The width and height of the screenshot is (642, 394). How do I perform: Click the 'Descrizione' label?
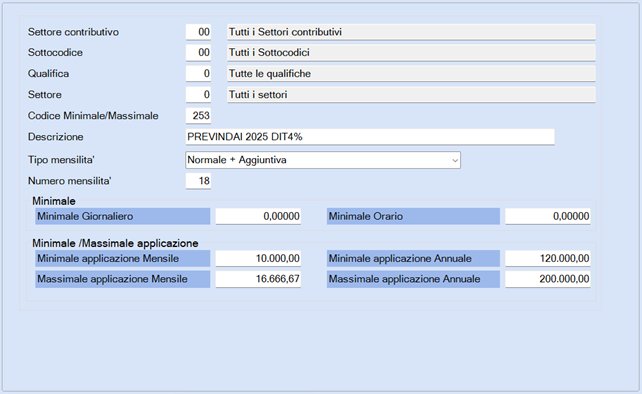click(x=56, y=137)
